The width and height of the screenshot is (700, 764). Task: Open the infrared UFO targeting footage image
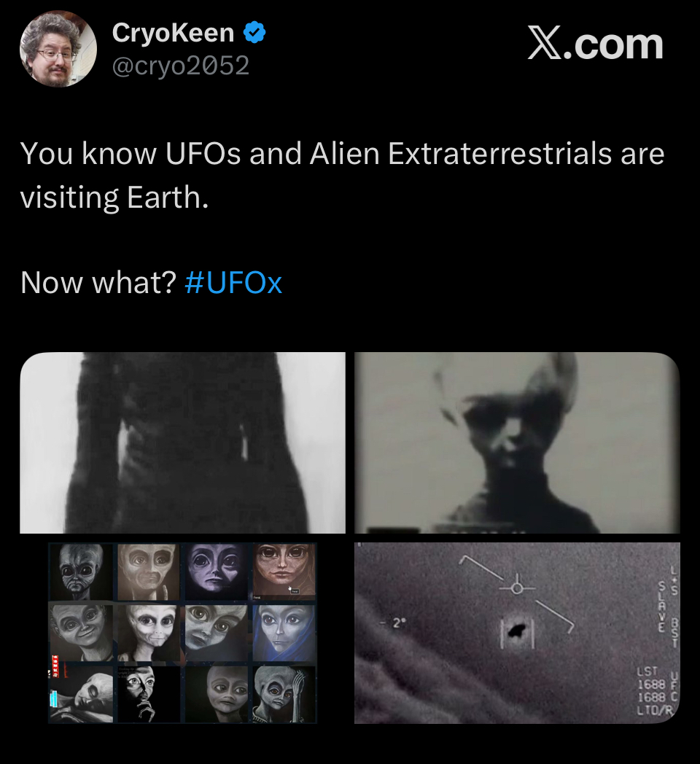517,633
